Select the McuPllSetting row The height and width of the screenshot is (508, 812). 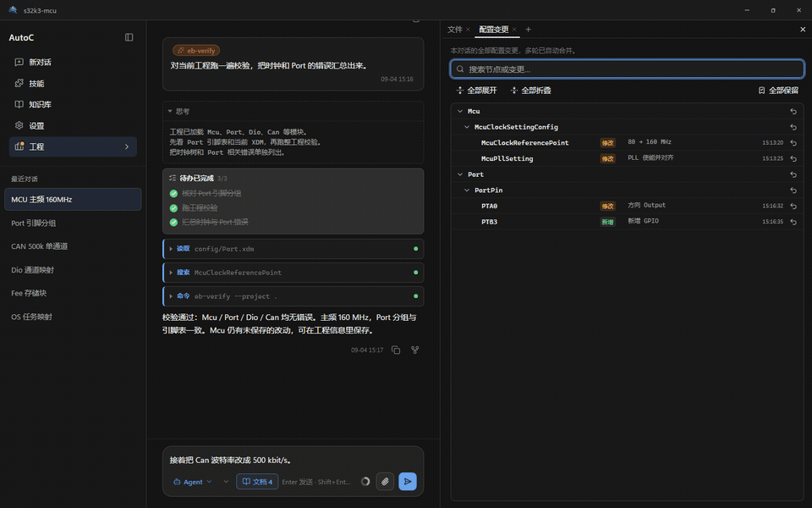[x=627, y=158]
